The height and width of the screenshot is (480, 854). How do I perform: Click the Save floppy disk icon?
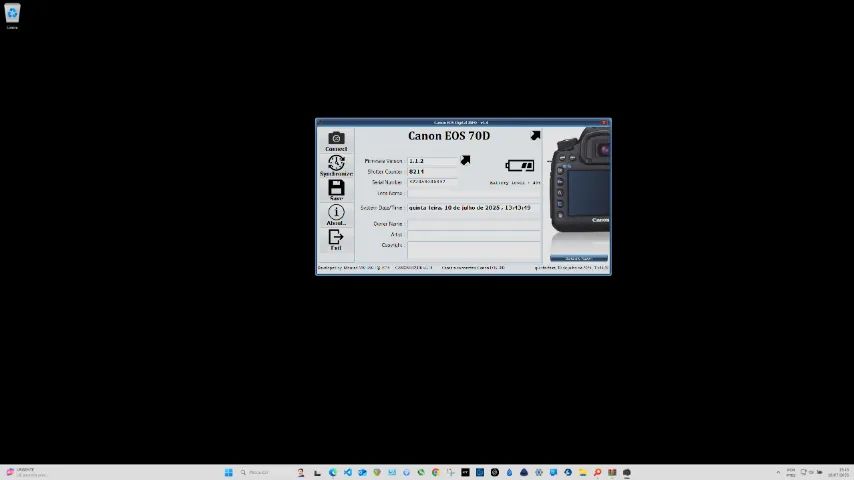pos(336,187)
